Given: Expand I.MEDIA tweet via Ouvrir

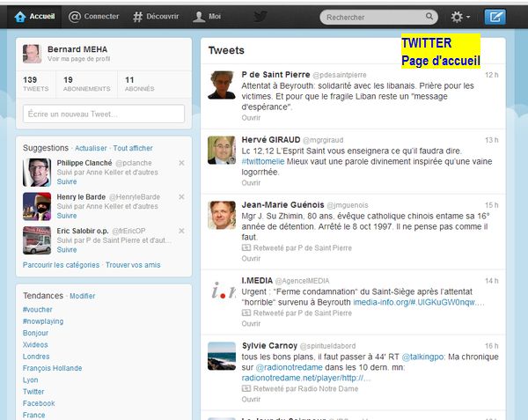Looking at the screenshot, I should [251, 324].
